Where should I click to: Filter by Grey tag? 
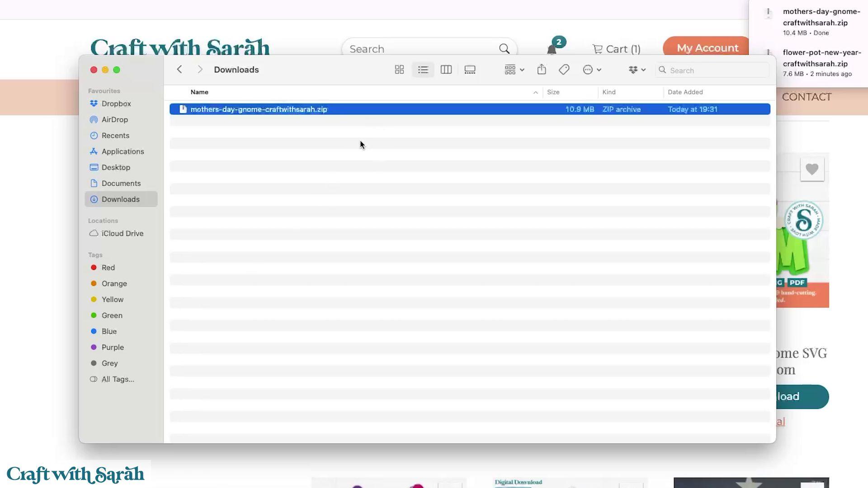[121, 363]
